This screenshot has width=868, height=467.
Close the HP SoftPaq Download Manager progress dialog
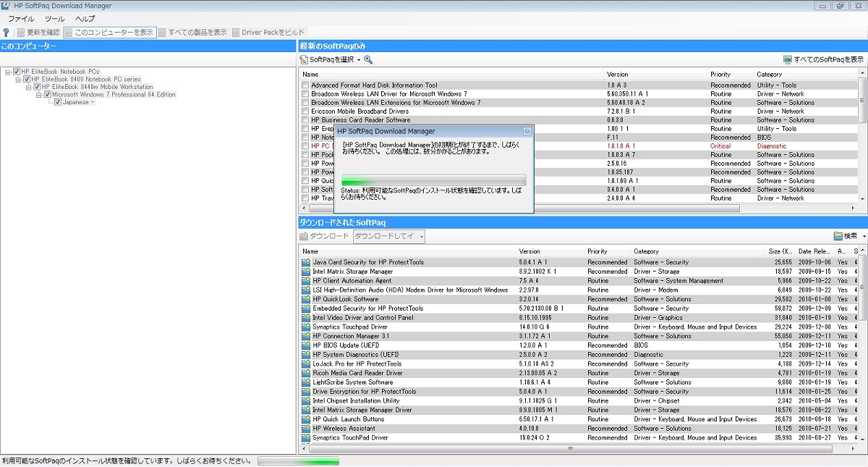tap(527, 131)
